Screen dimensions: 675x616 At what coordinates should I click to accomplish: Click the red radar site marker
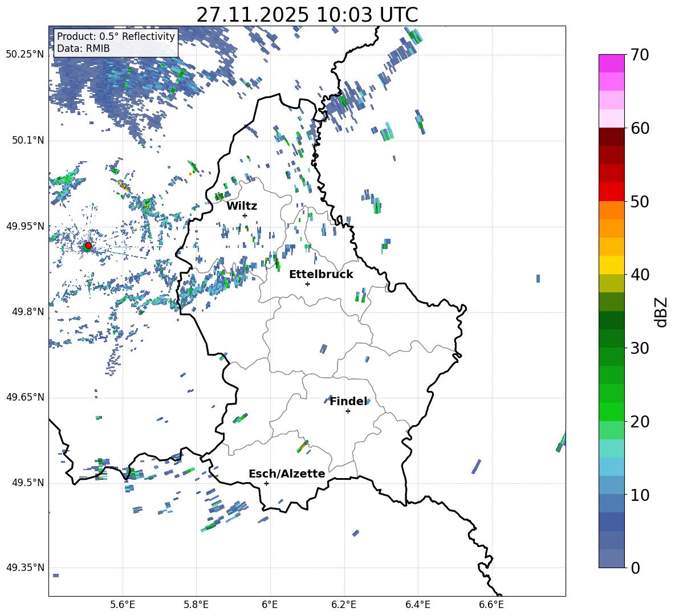tap(88, 245)
